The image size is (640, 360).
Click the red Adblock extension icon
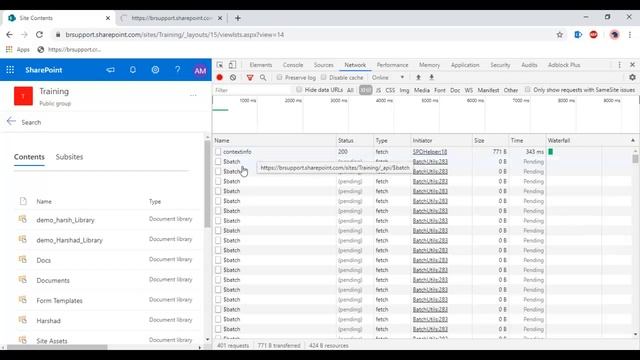click(x=593, y=35)
